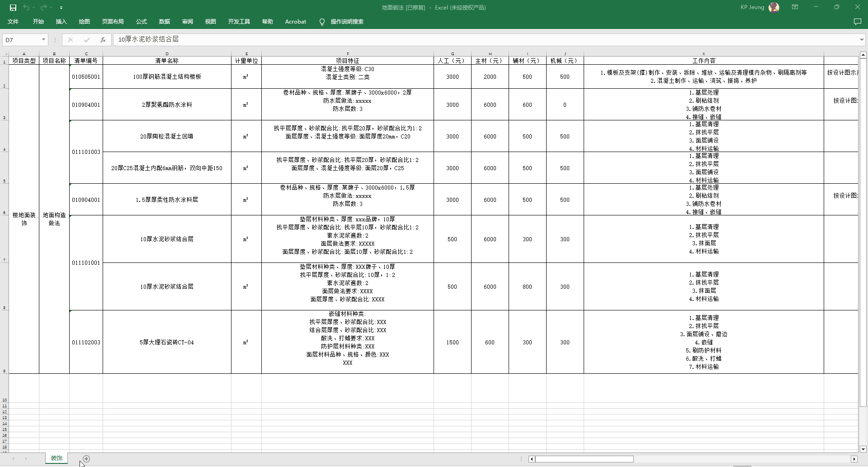
Task: Click the KP Jeung account button
Action: pos(759,7)
